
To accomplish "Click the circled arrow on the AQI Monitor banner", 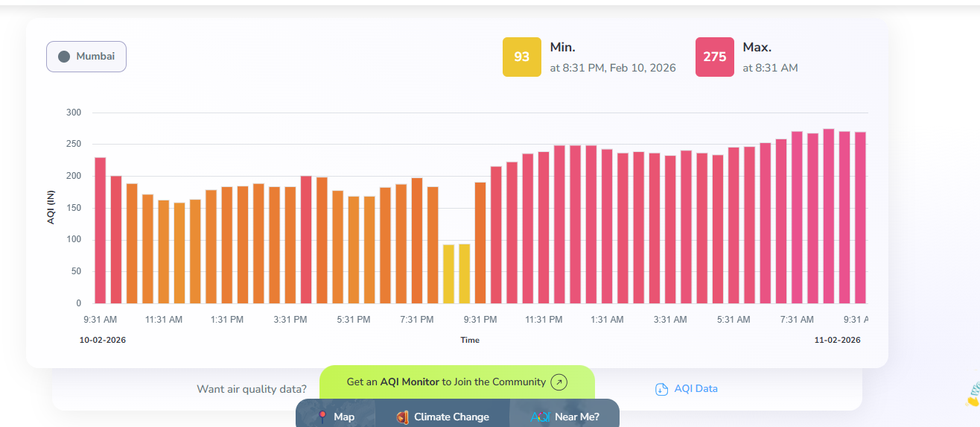I will click(x=559, y=382).
